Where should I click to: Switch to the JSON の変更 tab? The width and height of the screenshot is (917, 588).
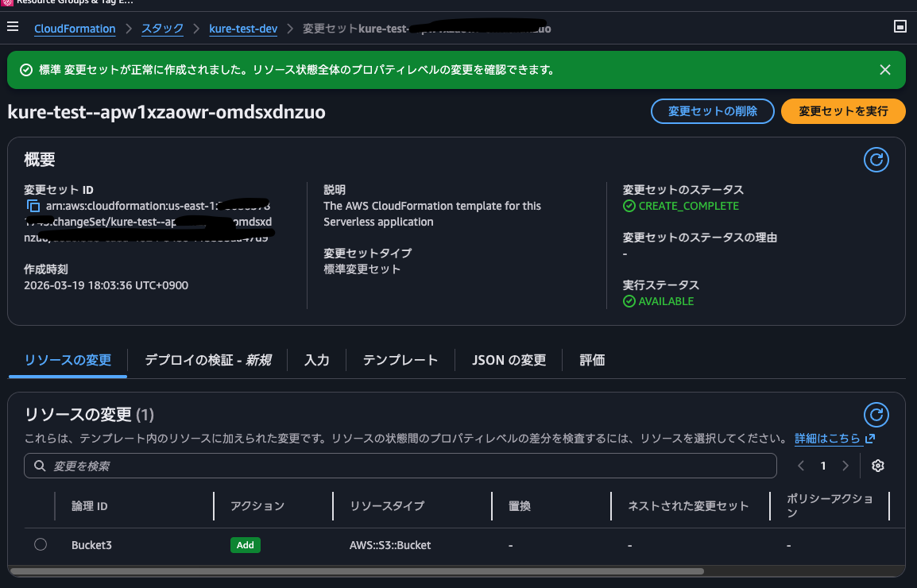(509, 360)
